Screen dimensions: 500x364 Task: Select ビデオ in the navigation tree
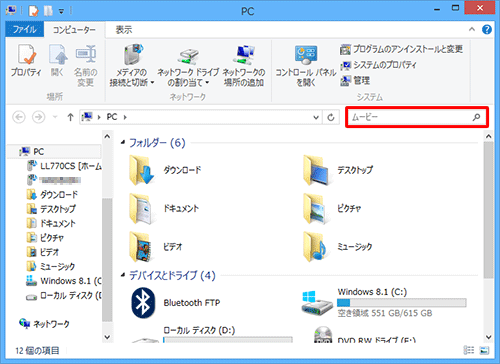(x=43, y=252)
